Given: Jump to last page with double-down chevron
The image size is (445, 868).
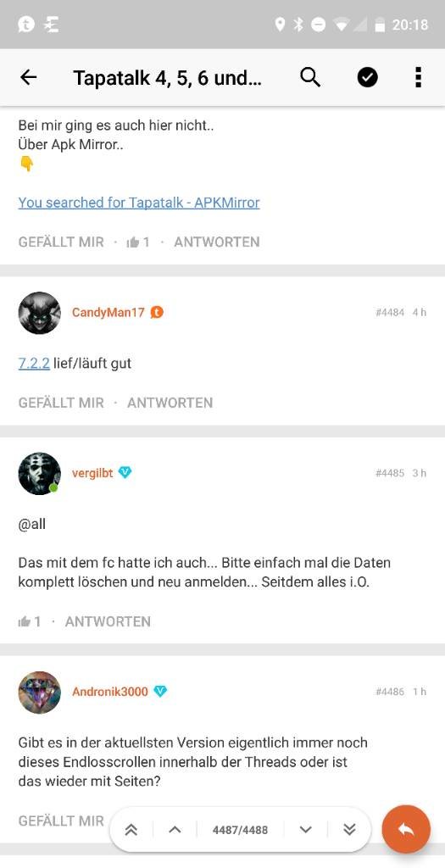Looking at the screenshot, I should coord(348,829).
